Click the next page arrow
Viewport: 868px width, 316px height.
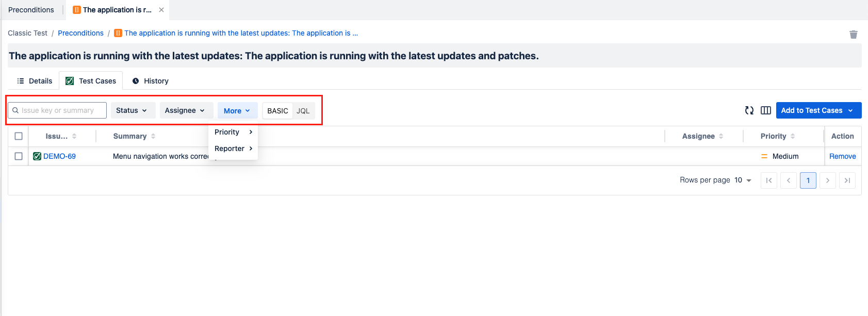click(x=827, y=180)
